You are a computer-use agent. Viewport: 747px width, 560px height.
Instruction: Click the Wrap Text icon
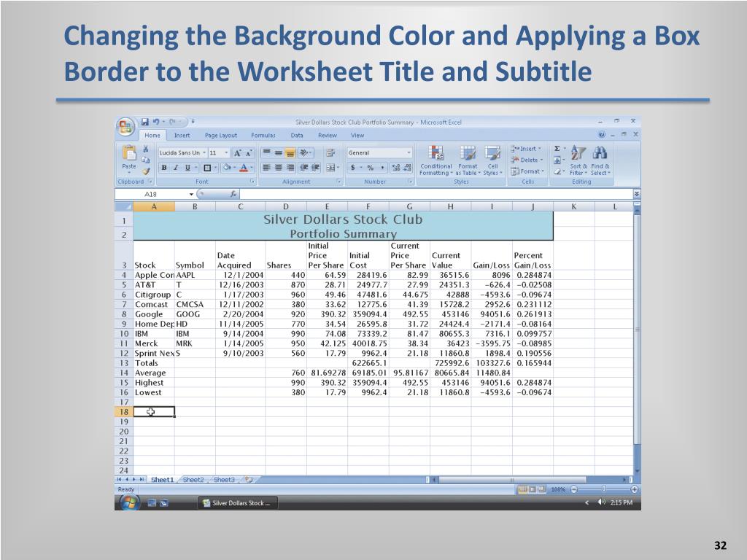[330, 153]
